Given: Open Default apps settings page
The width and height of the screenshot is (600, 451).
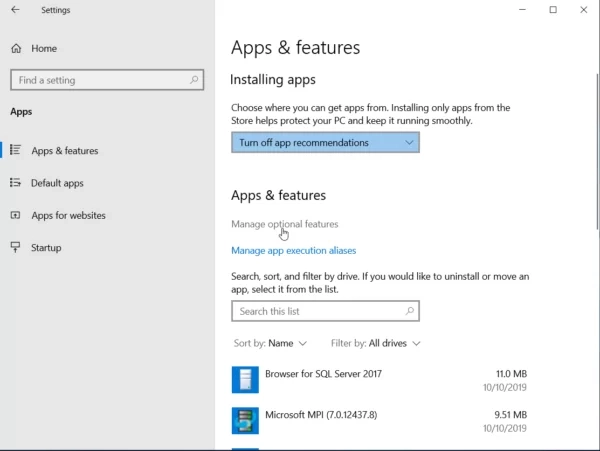Looking at the screenshot, I should click(57, 183).
